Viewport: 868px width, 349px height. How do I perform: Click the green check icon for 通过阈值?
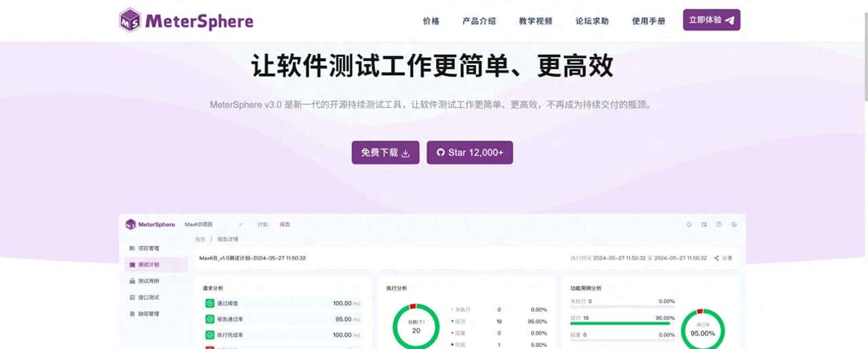[x=210, y=303]
